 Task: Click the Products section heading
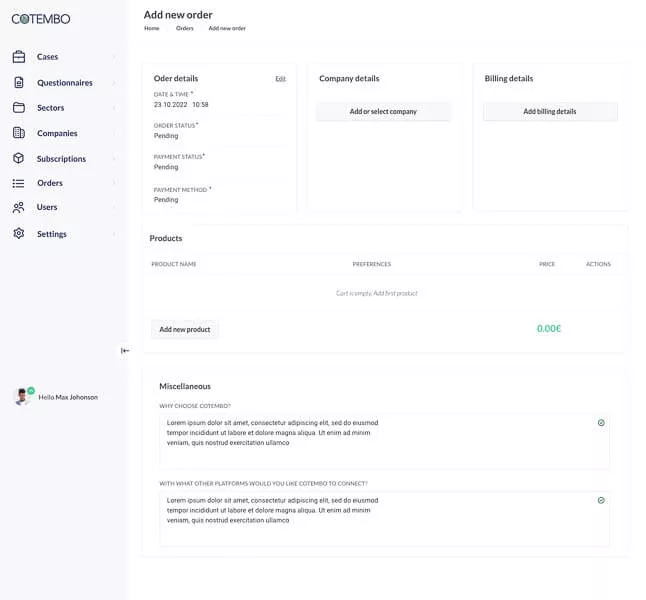click(166, 239)
